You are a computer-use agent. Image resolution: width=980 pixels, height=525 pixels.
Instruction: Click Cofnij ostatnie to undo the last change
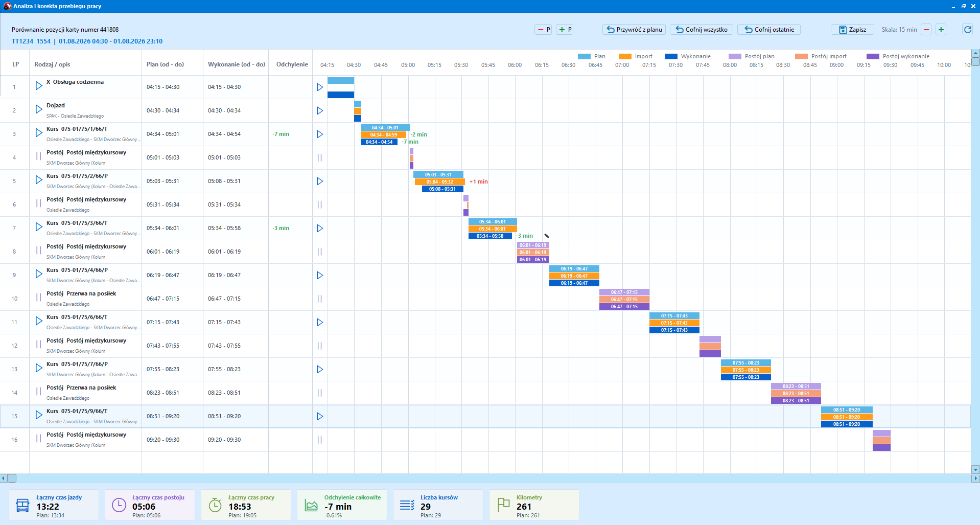[x=769, y=30]
